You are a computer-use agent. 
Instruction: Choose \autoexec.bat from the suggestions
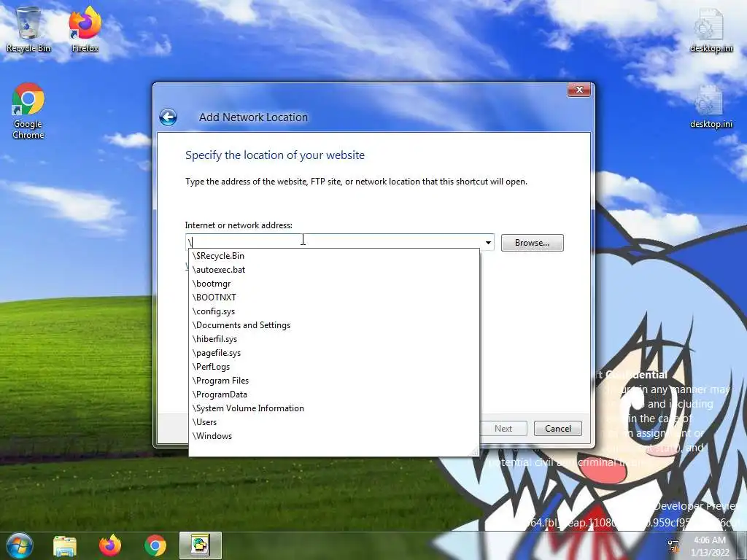pyautogui.click(x=334, y=270)
